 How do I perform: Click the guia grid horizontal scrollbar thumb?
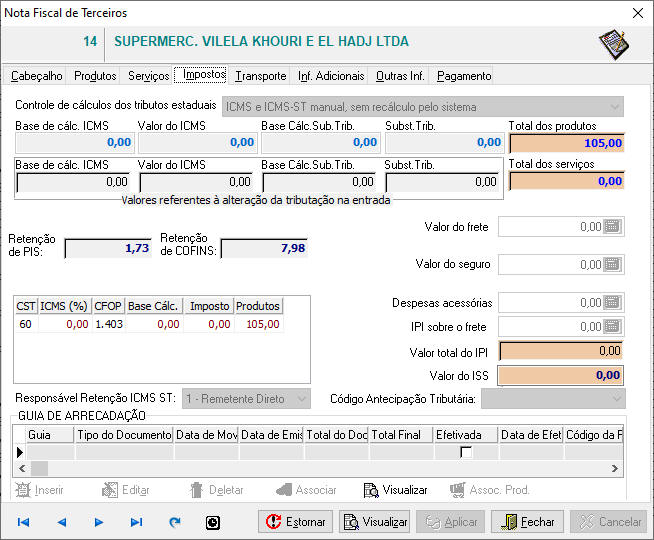point(39,468)
